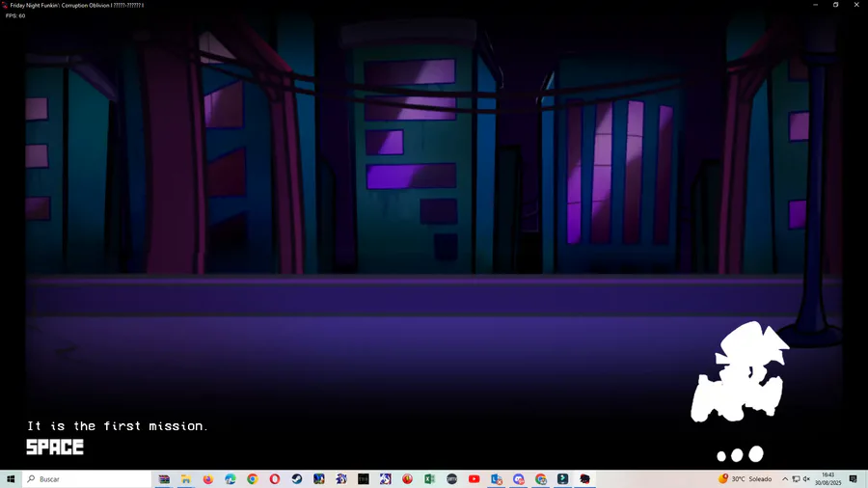
Task: Open the Windows Start menu
Action: 11,479
